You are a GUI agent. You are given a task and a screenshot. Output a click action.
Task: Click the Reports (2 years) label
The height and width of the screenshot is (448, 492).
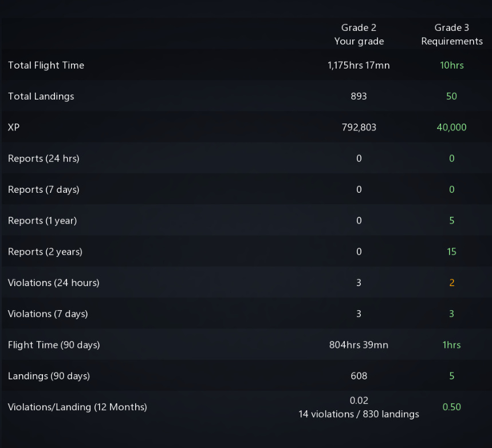click(45, 252)
